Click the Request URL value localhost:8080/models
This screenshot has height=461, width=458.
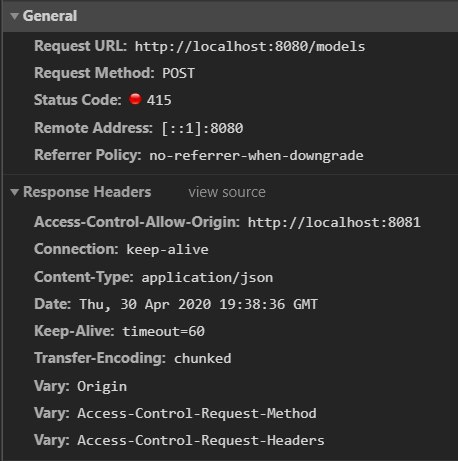tap(250, 46)
